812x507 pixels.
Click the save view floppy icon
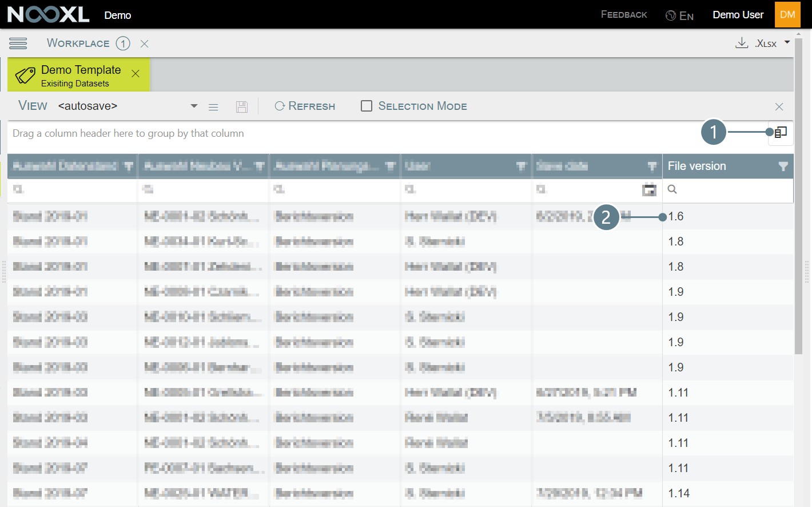point(242,107)
